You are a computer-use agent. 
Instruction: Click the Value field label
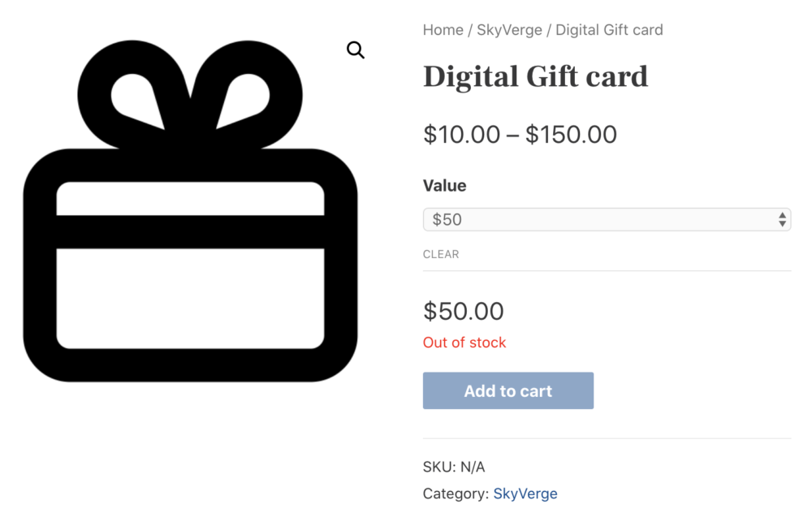[444, 185]
